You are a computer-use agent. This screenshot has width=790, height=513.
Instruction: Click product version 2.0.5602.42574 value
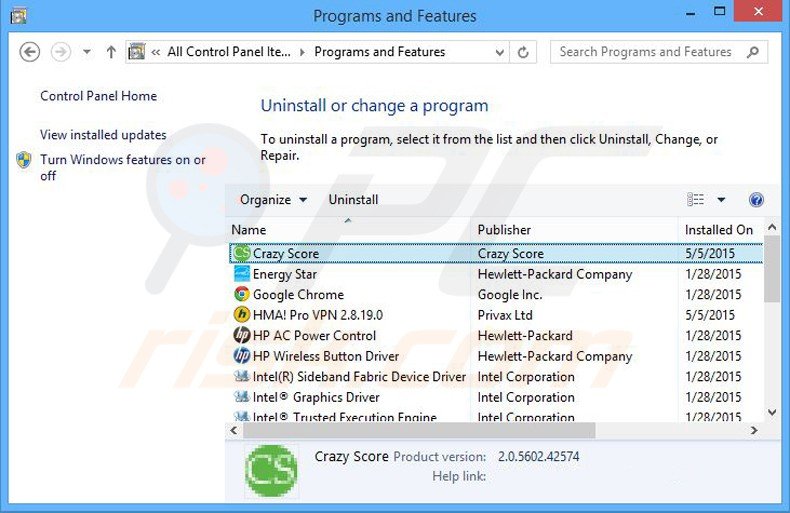click(539, 457)
